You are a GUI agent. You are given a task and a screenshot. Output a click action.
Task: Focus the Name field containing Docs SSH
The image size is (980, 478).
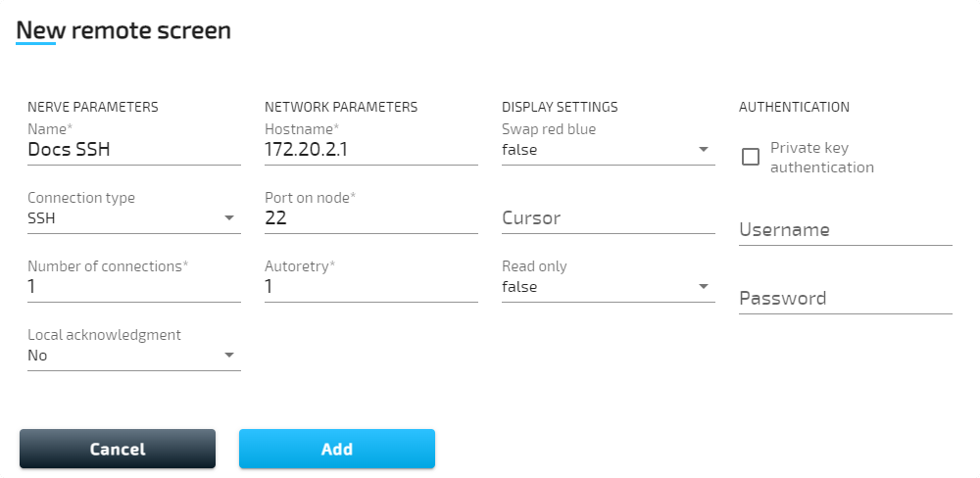133,150
